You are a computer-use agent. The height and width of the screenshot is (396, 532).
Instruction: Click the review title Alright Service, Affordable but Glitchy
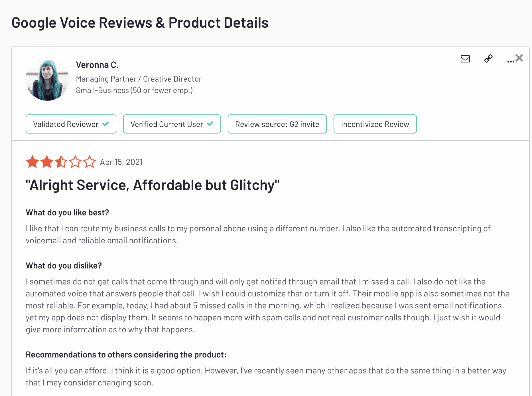pos(153,185)
